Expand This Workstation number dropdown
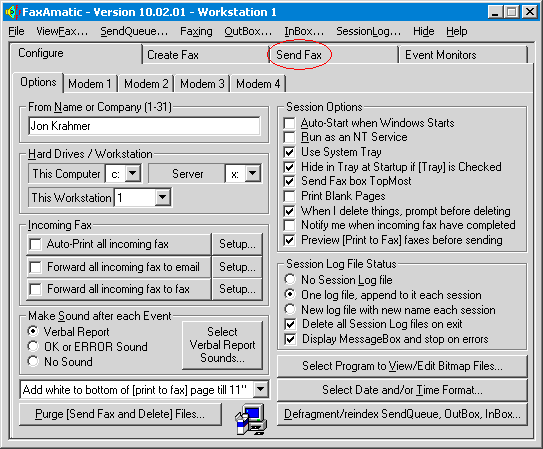The height and width of the screenshot is (449, 543). pyautogui.click(x=162, y=198)
